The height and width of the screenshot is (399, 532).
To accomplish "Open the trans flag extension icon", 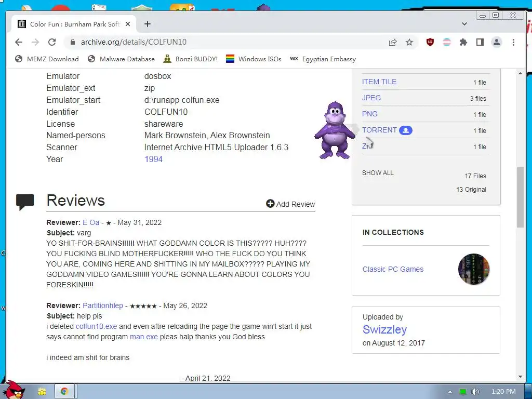I will [447, 42].
